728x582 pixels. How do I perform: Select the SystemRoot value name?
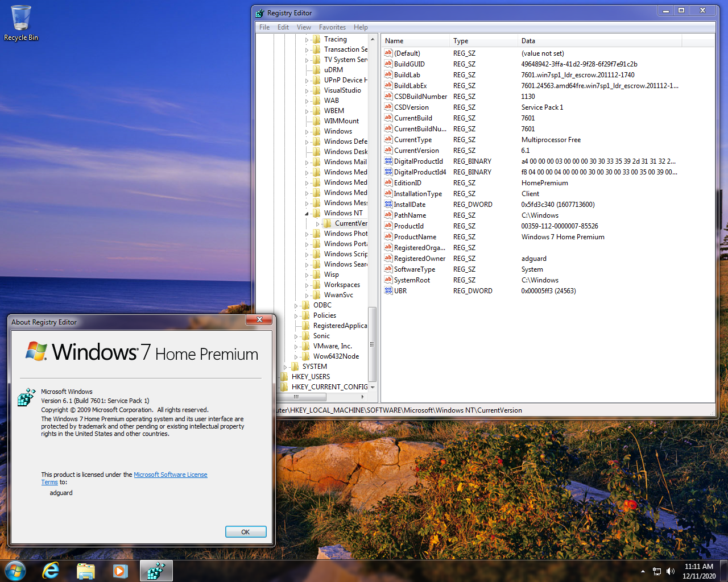412,280
